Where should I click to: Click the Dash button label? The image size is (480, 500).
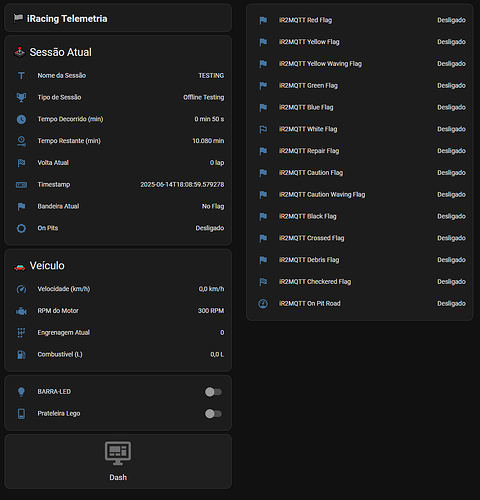point(118,477)
